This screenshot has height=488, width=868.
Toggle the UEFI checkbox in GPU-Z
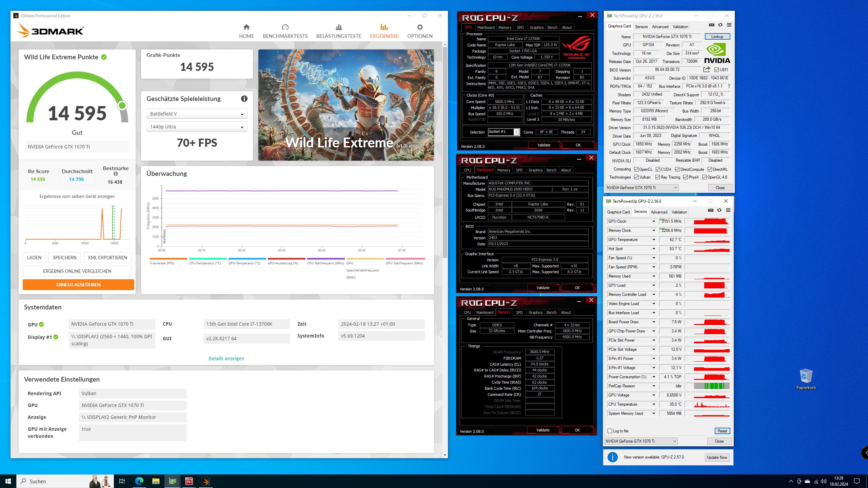(716, 70)
